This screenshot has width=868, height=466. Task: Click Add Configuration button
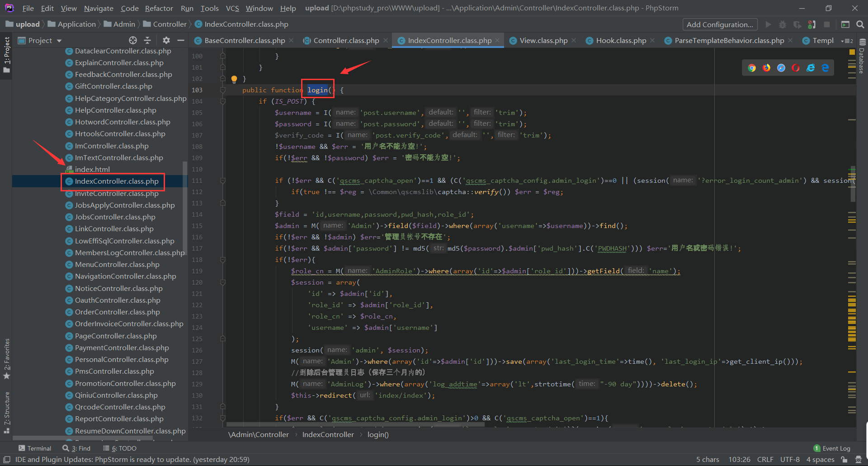[x=720, y=24]
